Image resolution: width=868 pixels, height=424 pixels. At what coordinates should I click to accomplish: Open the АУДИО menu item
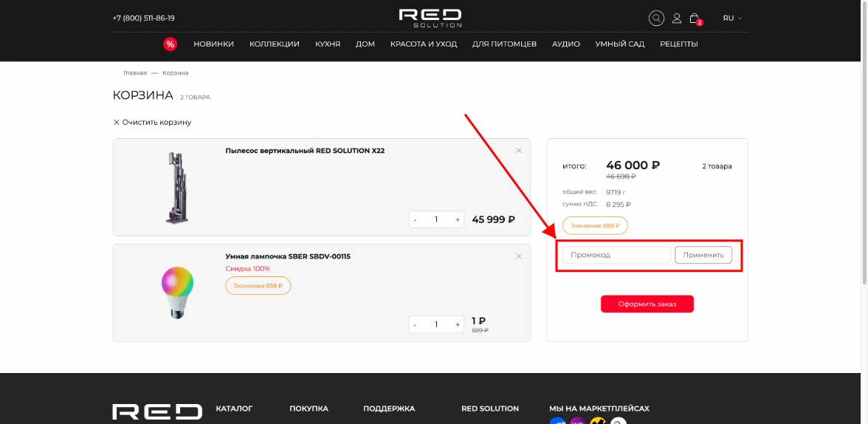(x=565, y=44)
